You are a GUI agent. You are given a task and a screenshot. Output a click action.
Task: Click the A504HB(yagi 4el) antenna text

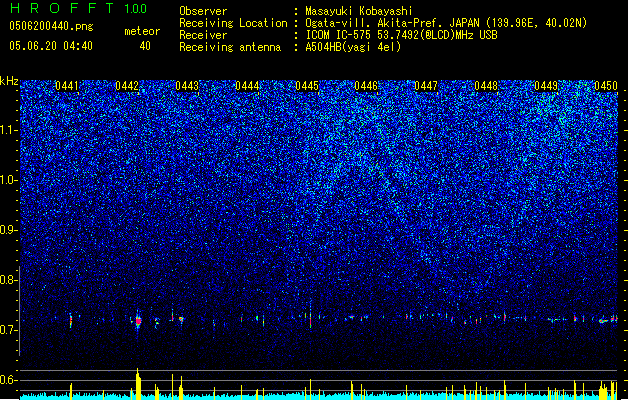[x=353, y=47]
